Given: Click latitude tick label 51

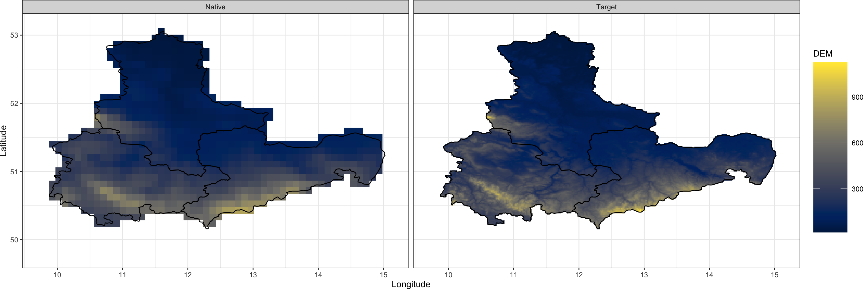Looking at the screenshot, I should [x=14, y=172].
